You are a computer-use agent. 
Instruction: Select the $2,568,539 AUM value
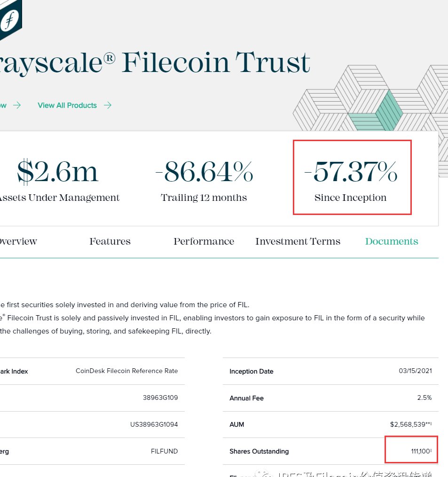click(410, 424)
